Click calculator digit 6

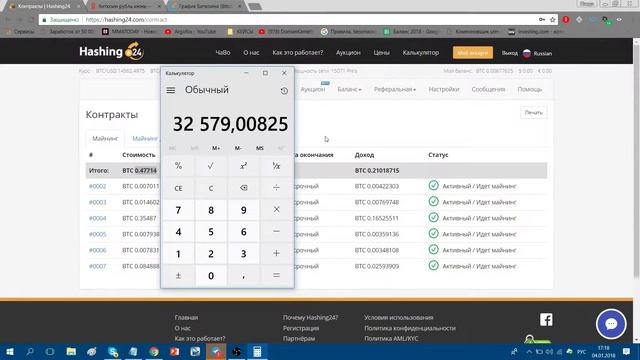click(243, 232)
